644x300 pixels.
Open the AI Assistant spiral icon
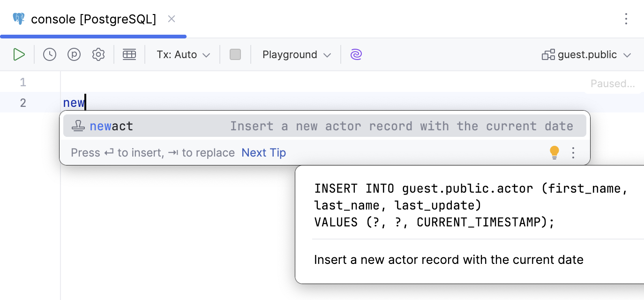[356, 54]
